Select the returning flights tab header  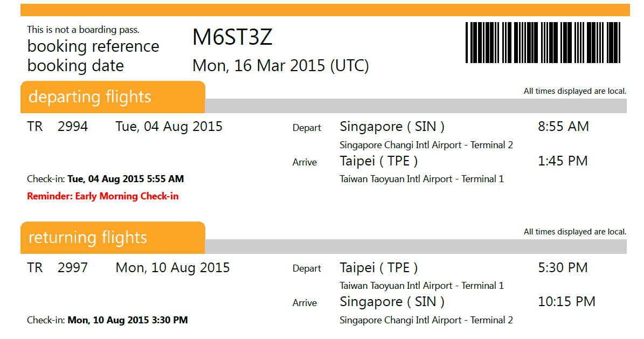[113, 238]
